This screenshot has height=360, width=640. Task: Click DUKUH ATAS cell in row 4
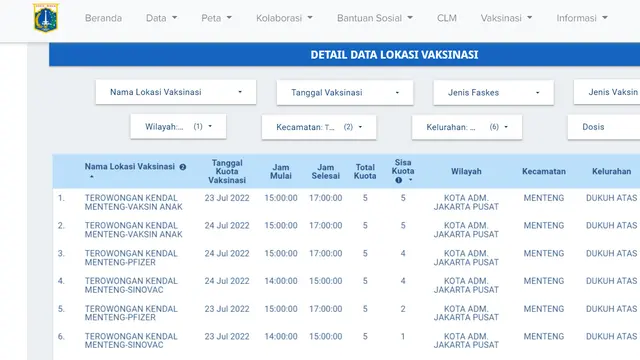[611, 281]
